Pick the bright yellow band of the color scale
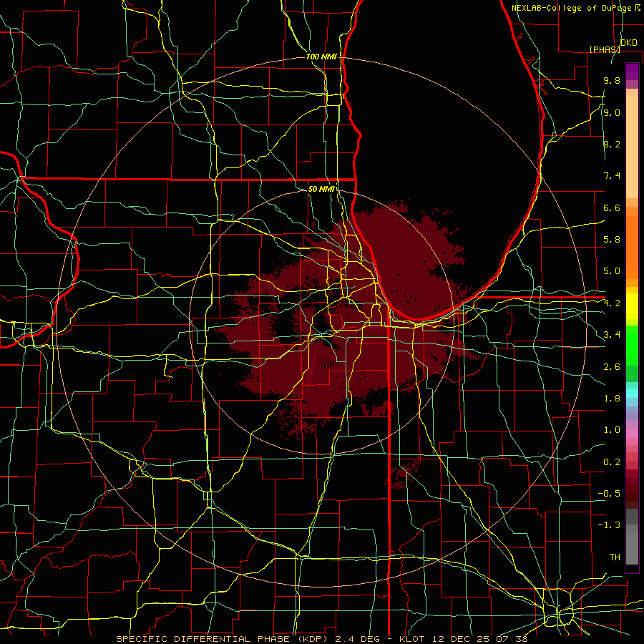The height and width of the screenshot is (644, 644). coord(632,306)
